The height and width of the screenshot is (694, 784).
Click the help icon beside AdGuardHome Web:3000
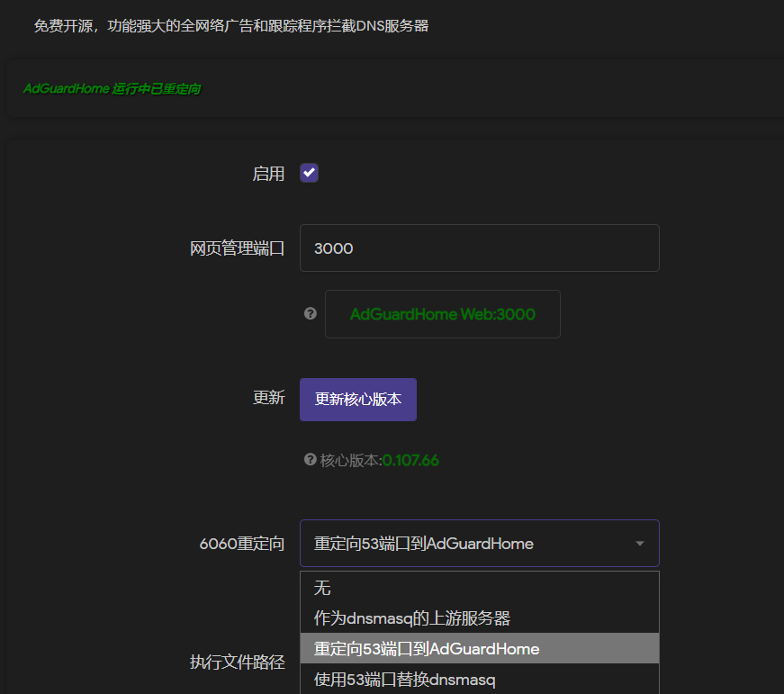[311, 313]
